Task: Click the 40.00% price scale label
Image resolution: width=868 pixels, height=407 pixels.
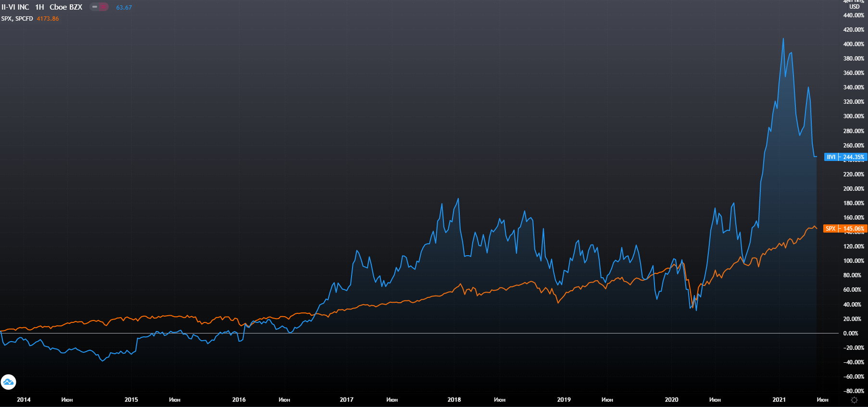Action: tap(852, 305)
